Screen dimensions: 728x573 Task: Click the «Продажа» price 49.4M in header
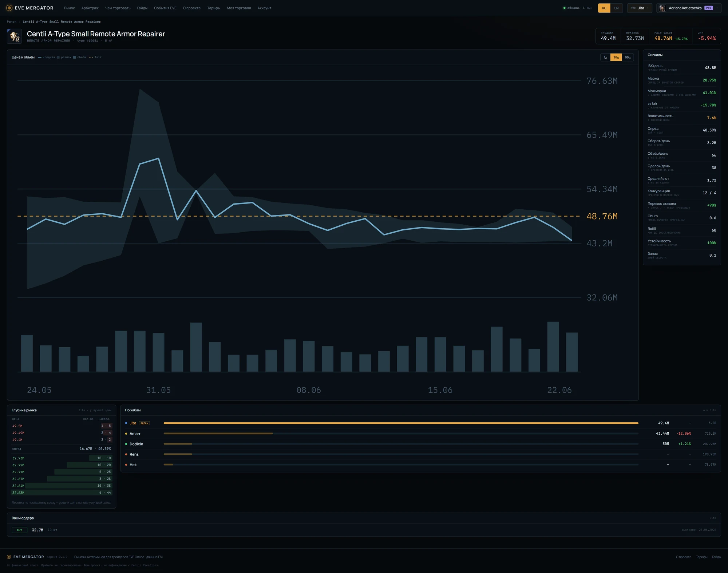(608, 38)
